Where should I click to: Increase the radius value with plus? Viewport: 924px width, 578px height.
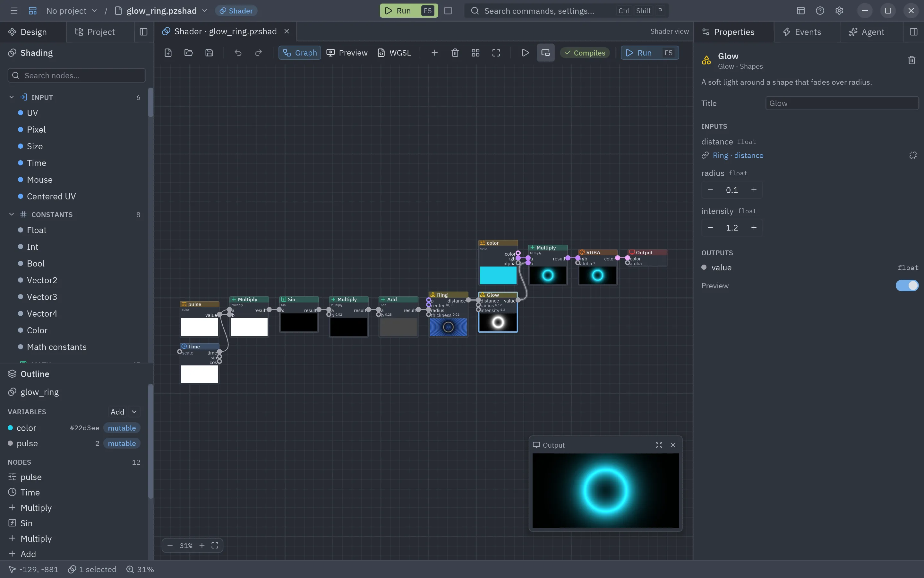click(x=754, y=190)
